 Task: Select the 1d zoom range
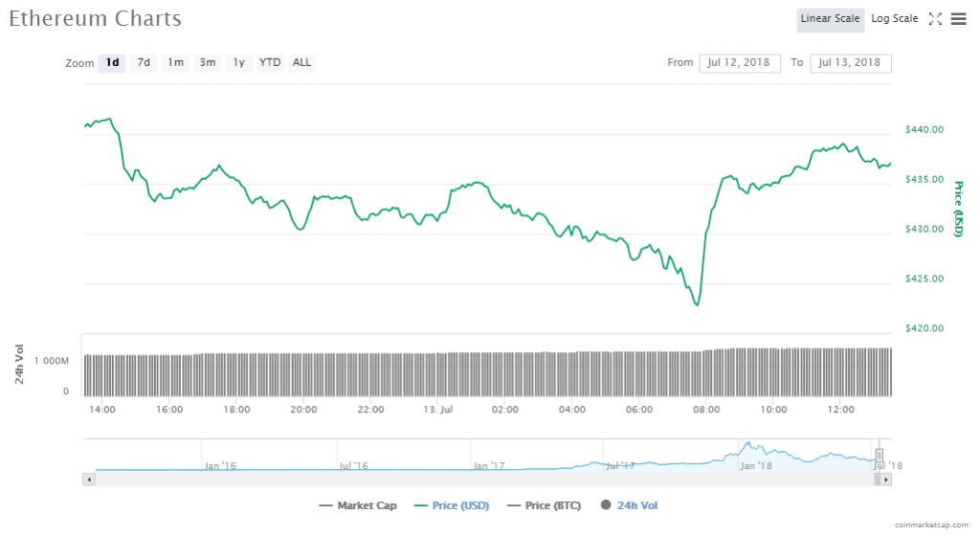tap(112, 63)
